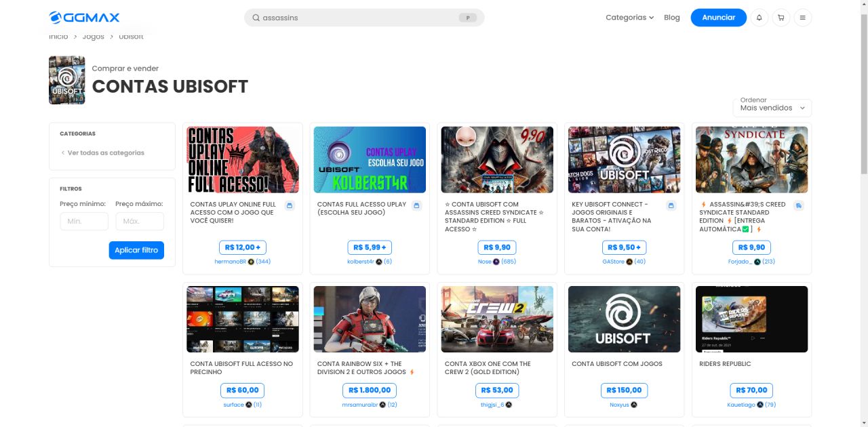
Task: Click delivery icon on KEY UBISOFT CONNECT listing
Action: tap(671, 205)
